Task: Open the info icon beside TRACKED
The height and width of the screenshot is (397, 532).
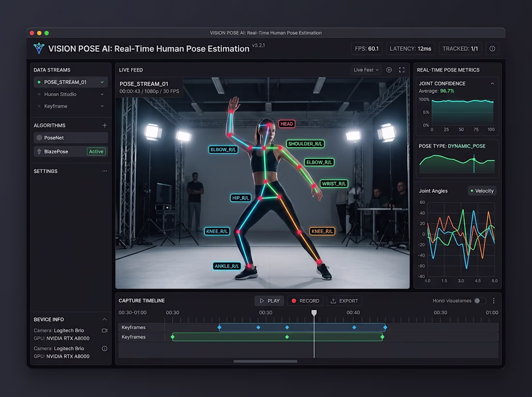Action: coord(492,48)
